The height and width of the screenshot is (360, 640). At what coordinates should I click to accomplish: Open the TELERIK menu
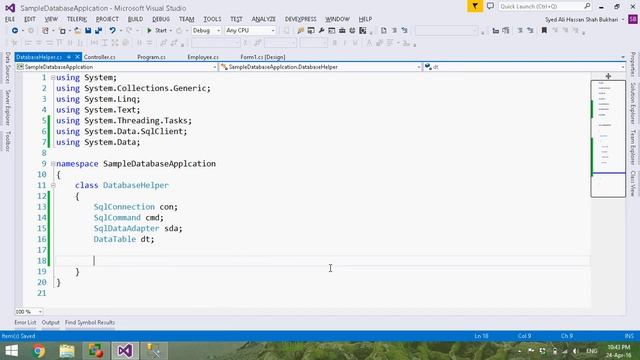point(77,19)
